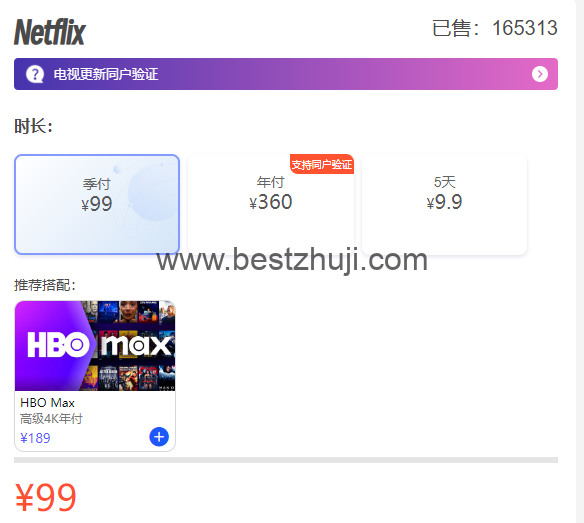Screen dimensions: 584x523
Task: Click the ¥189 HBO Max price
Action: coord(35,438)
